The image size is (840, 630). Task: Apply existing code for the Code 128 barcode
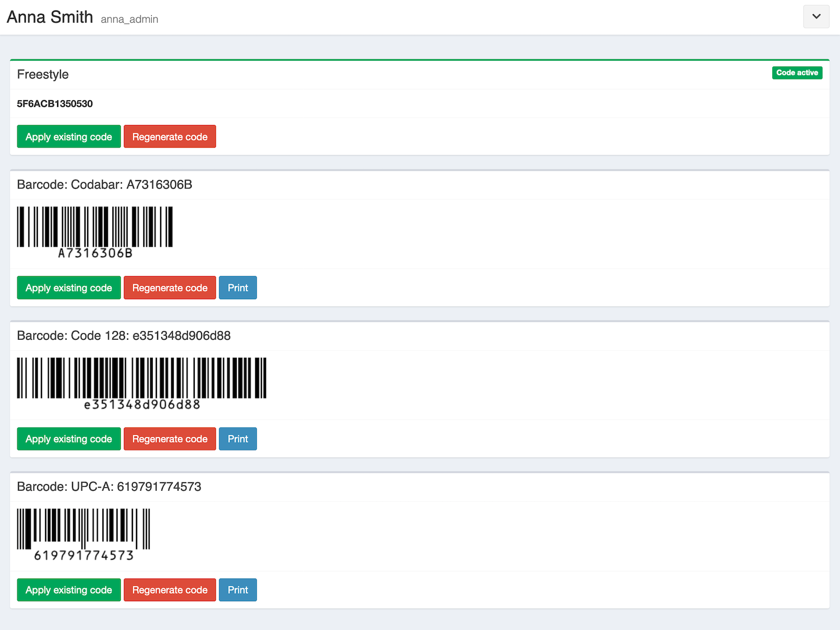point(69,439)
